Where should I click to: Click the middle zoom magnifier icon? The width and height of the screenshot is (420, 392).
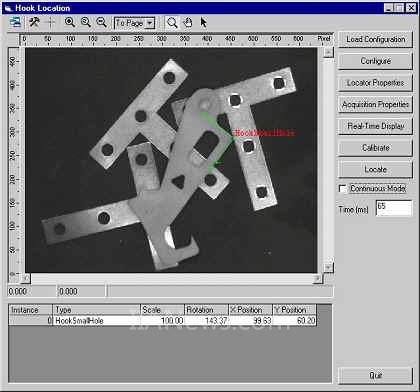86,22
